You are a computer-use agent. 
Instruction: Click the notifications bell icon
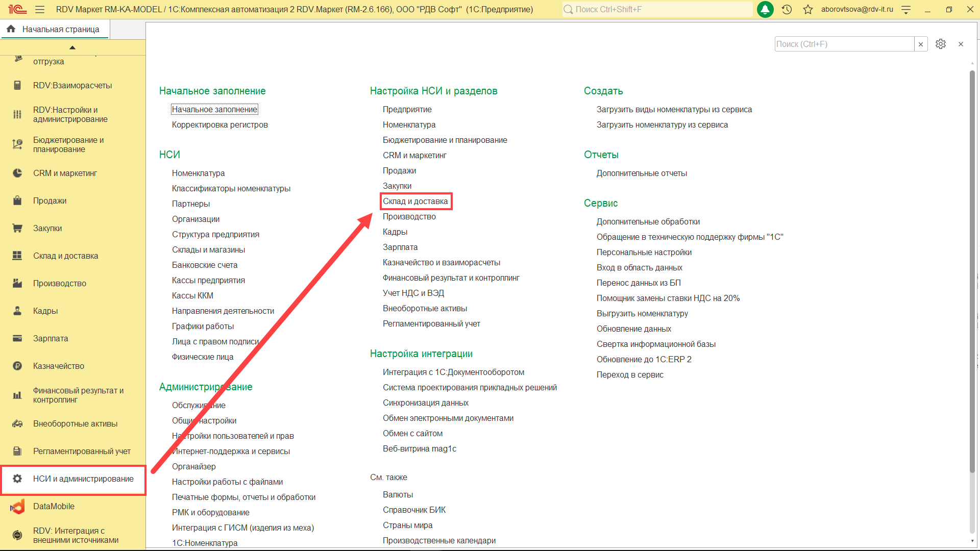pos(765,9)
